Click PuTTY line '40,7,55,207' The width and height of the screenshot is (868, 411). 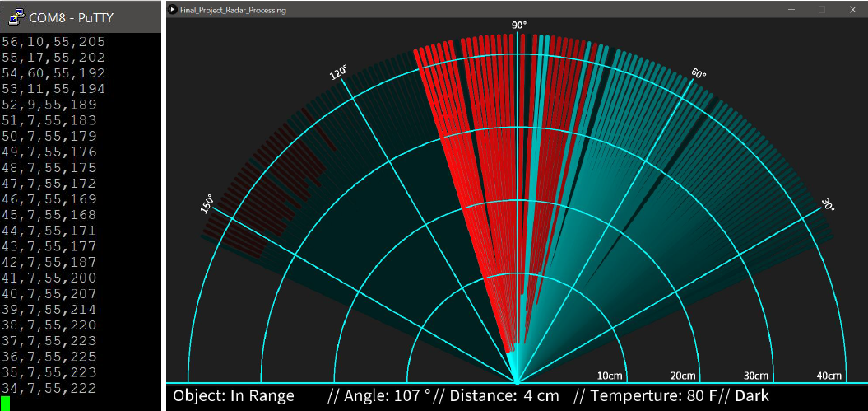[49, 293]
